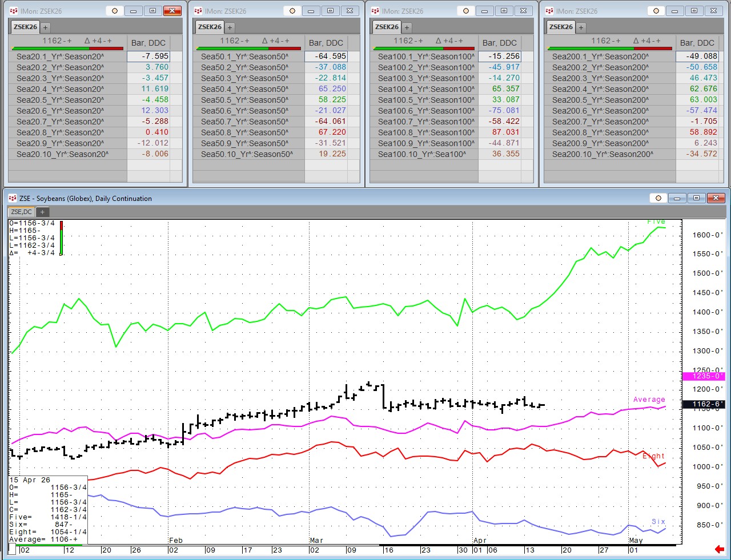
Task: Click the orange circle button in third IMon window
Action: [465, 11]
